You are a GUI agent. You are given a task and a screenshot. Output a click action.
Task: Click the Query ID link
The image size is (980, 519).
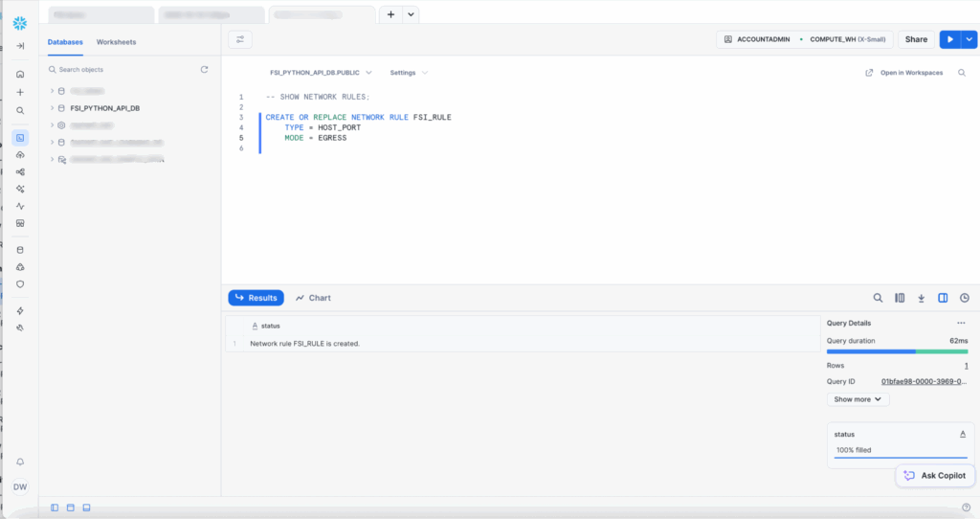pos(924,381)
